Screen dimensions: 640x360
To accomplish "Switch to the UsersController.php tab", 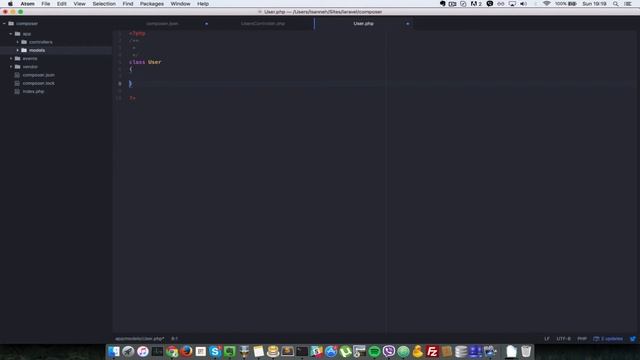I will pos(263,24).
